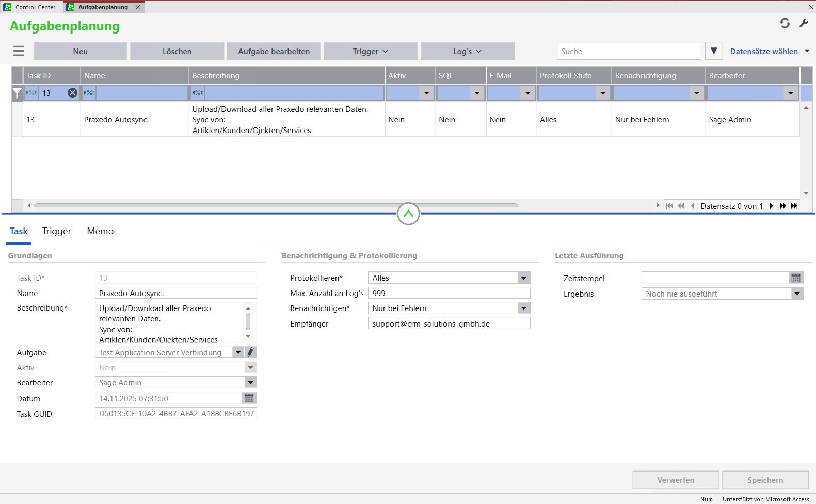Click the Löschen button
Screen dimensions: 816x504
177,51
